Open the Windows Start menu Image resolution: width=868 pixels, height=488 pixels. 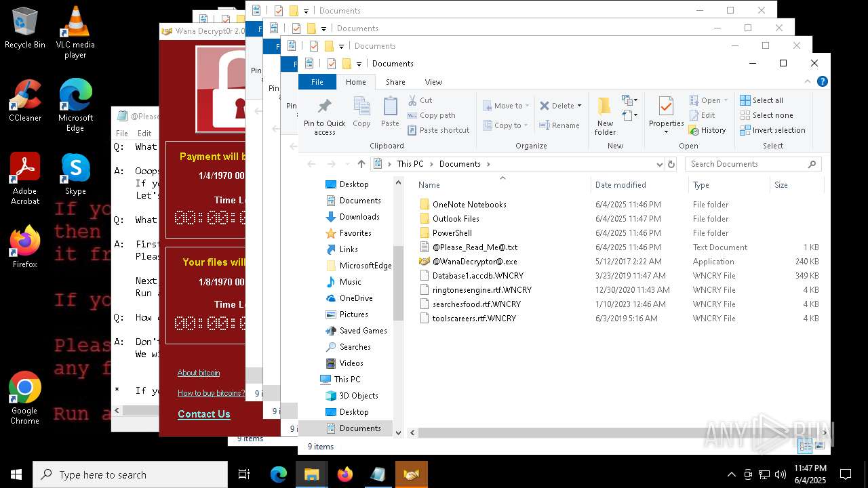16,474
